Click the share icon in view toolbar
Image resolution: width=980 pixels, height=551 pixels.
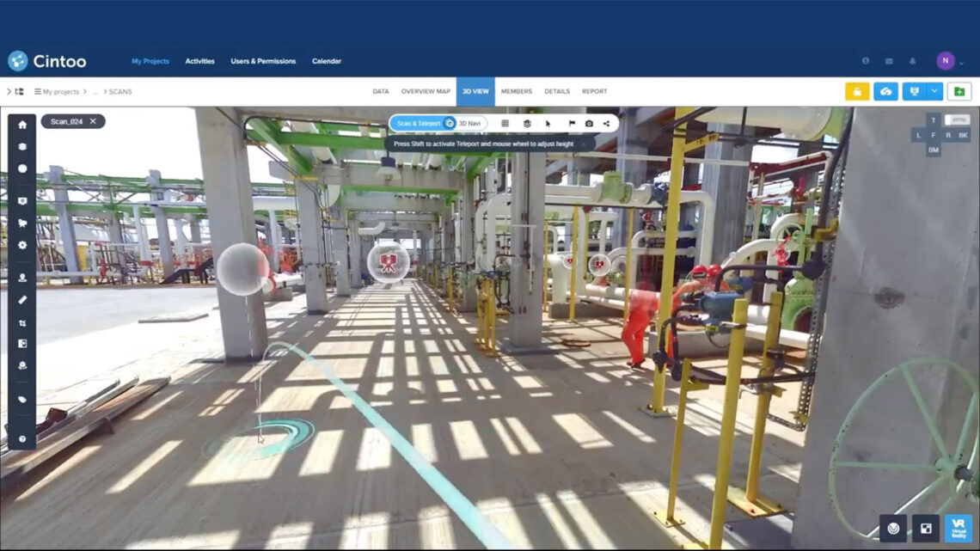point(606,124)
